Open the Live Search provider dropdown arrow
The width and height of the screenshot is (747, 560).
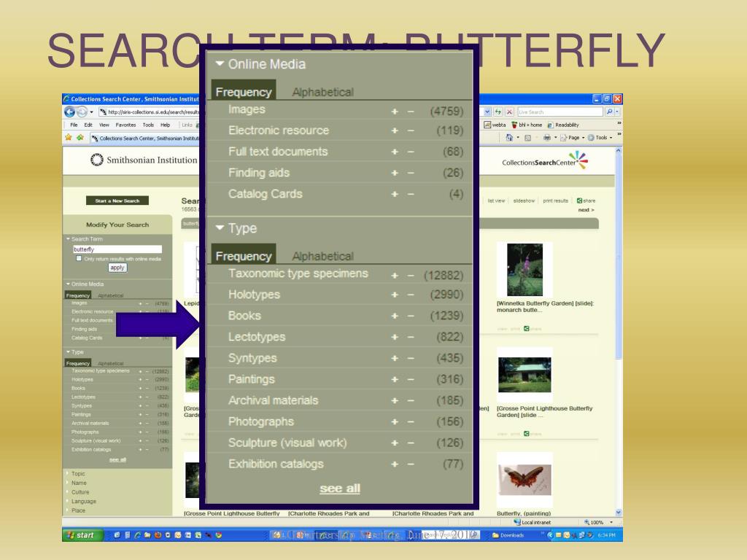pos(617,112)
